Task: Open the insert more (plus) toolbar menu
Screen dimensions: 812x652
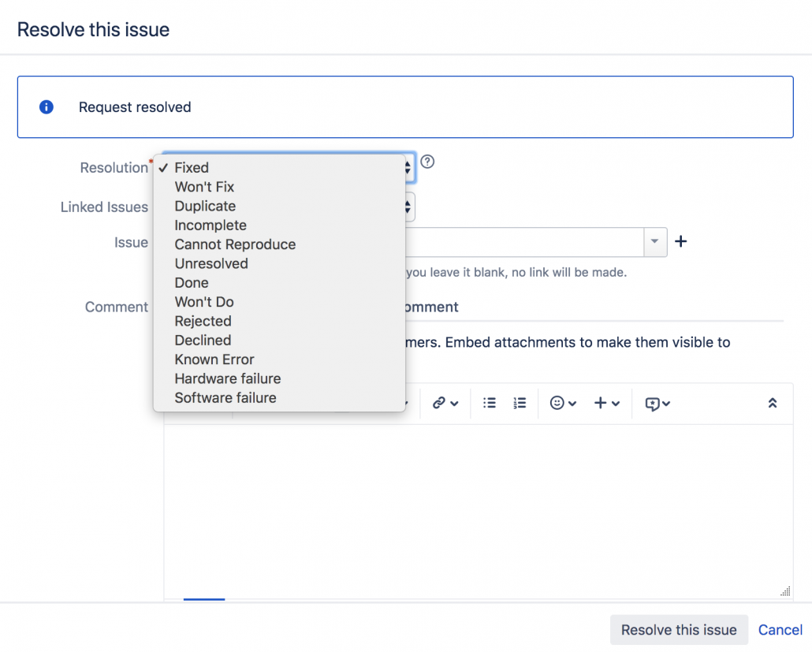Action: [606, 403]
